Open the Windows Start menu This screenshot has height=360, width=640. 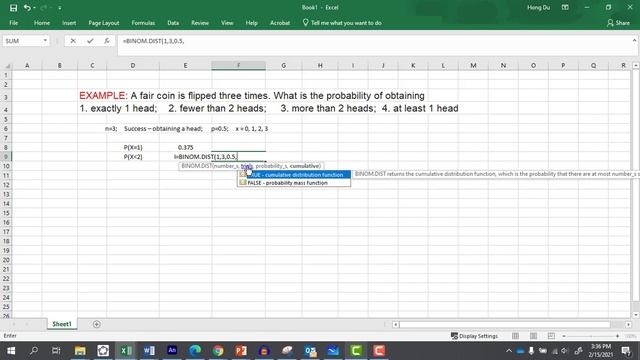coord(11,351)
